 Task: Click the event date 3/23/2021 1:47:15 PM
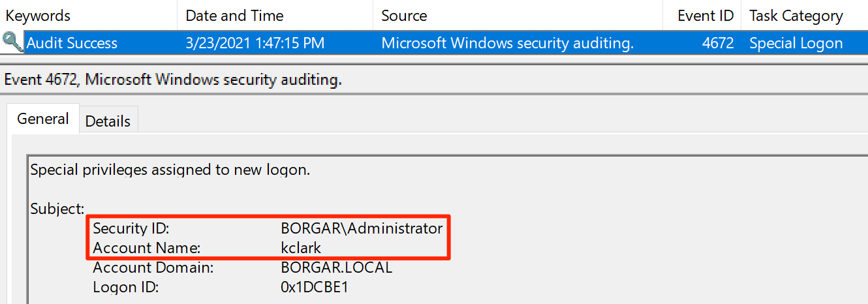click(x=255, y=44)
